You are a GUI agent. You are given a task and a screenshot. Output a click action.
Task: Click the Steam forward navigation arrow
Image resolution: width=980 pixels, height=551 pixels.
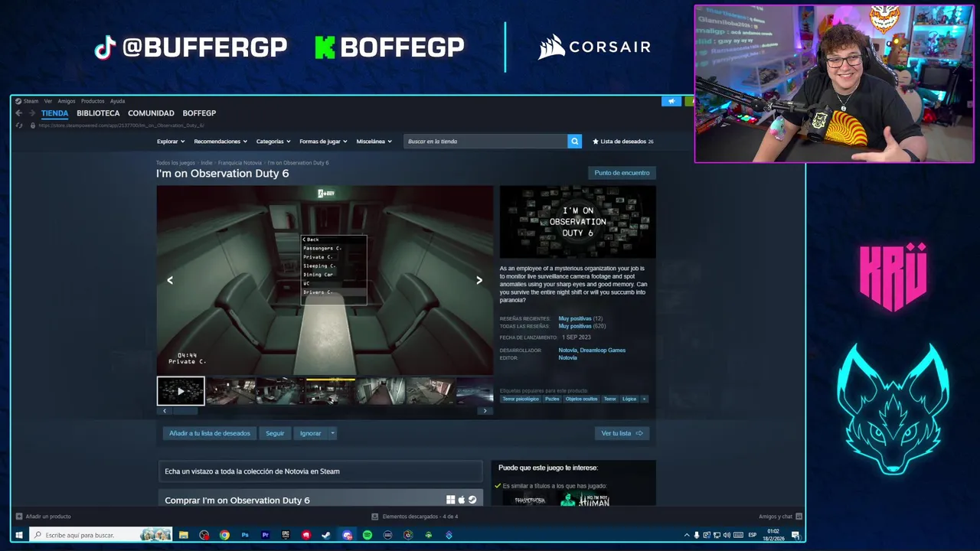pos(31,113)
